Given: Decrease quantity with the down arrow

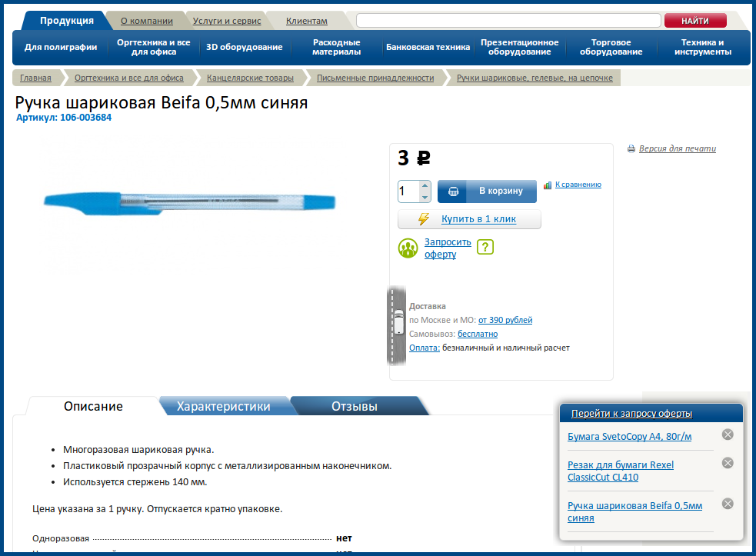Looking at the screenshot, I should click(425, 197).
